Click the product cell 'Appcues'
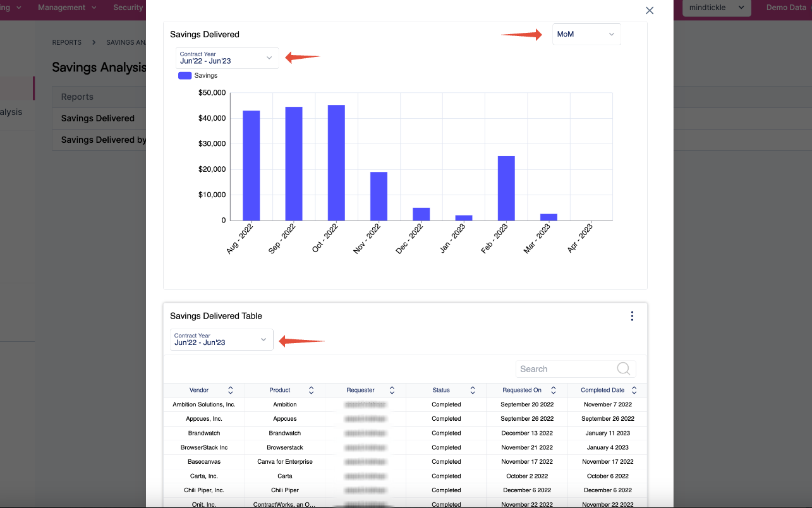This screenshot has height=508, width=812. (x=285, y=419)
